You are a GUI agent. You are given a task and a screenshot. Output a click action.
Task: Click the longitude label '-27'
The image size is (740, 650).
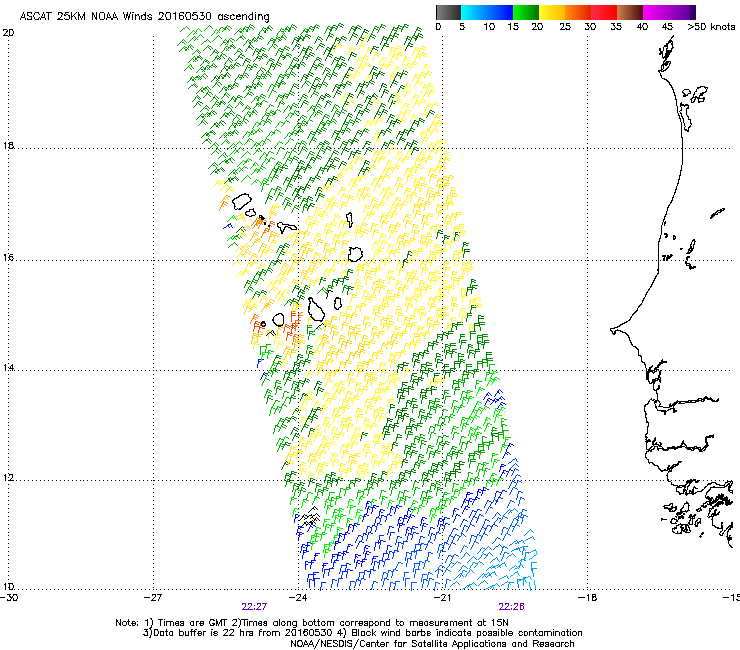click(153, 598)
